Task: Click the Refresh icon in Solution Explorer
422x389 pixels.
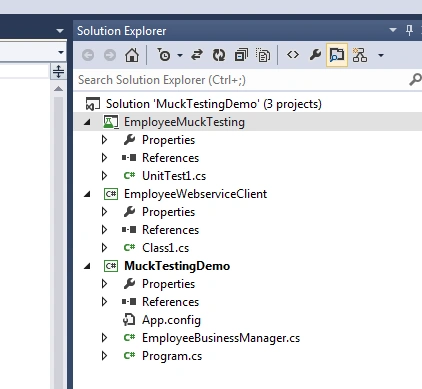Action: click(x=219, y=55)
